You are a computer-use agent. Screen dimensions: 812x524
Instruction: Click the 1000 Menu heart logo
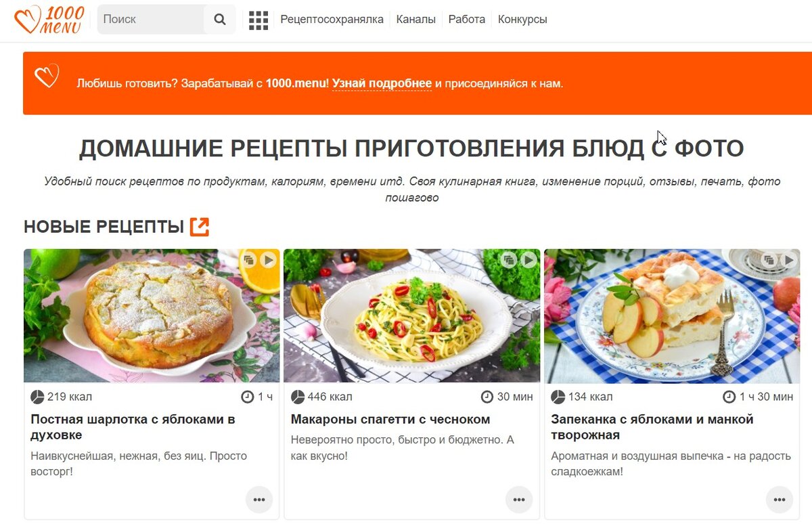click(x=49, y=20)
